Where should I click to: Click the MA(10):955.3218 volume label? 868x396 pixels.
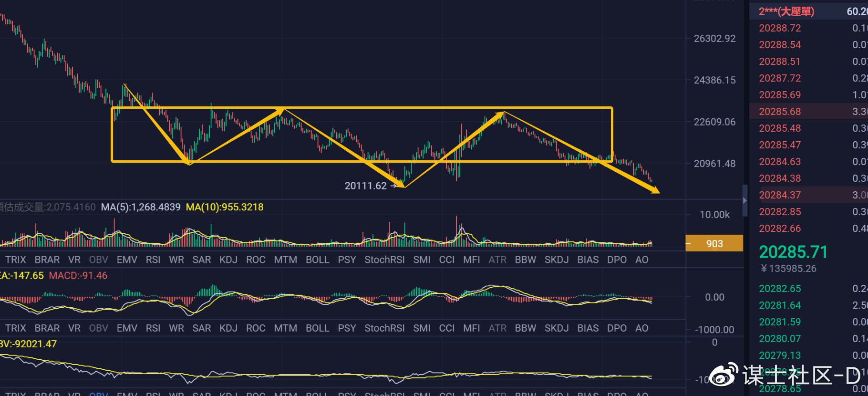[x=225, y=207]
